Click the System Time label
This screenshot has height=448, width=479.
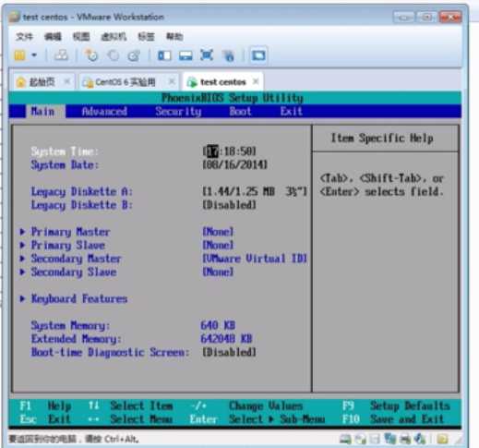coord(65,151)
